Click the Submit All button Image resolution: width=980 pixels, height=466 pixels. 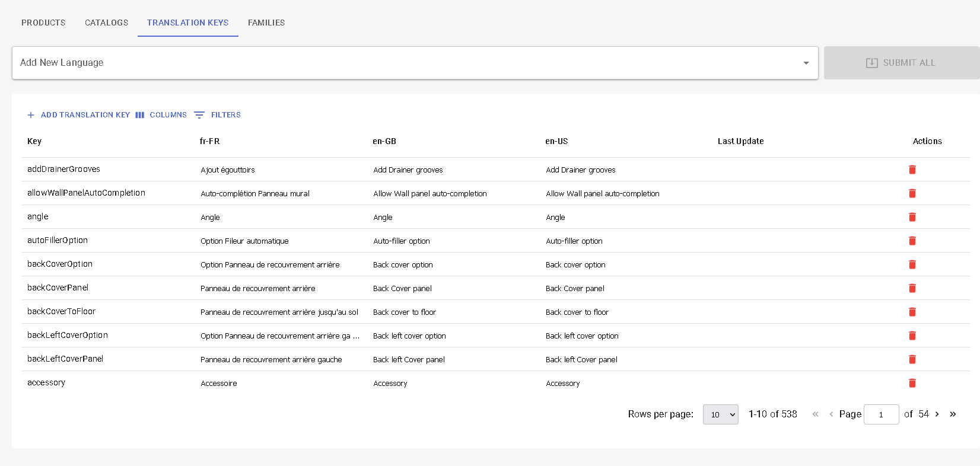[x=902, y=63]
